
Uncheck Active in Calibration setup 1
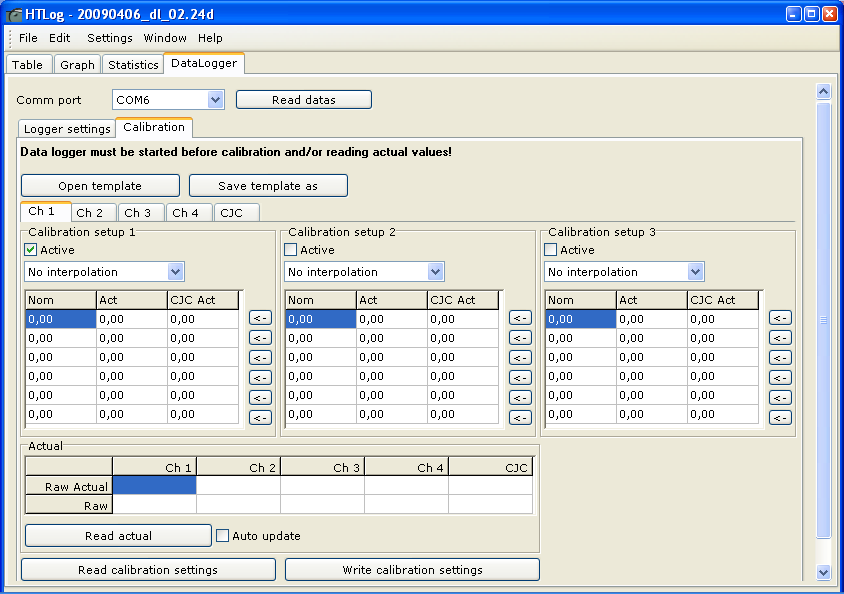31,250
